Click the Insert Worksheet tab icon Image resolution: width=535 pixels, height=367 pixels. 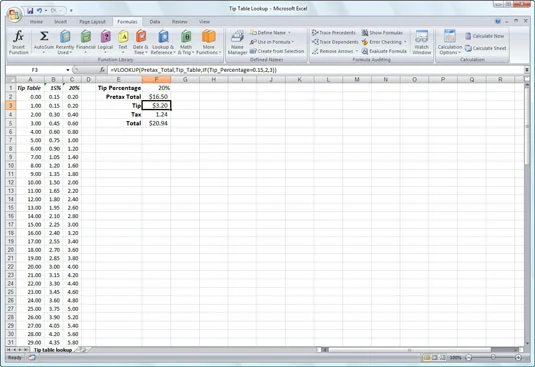tap(83, 350)
